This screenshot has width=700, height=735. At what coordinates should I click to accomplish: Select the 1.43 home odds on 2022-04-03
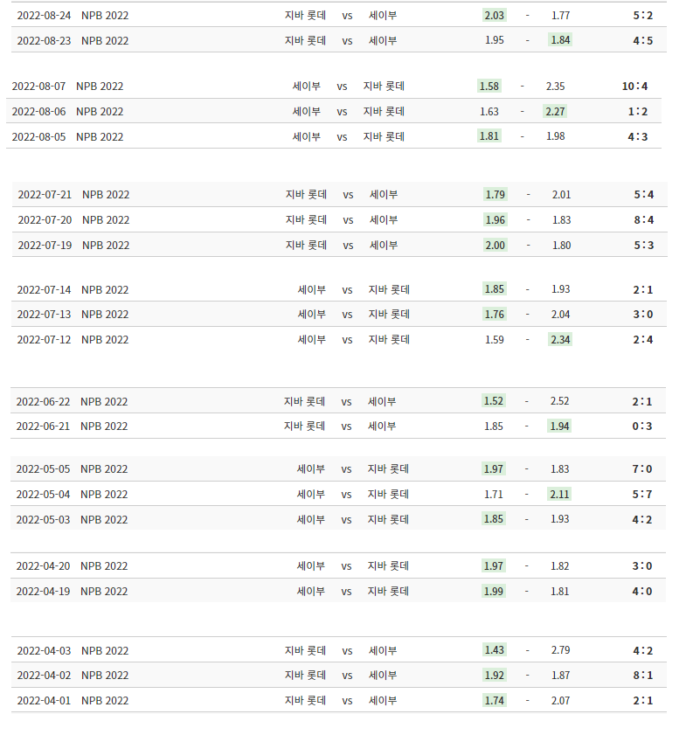point(494,651)
